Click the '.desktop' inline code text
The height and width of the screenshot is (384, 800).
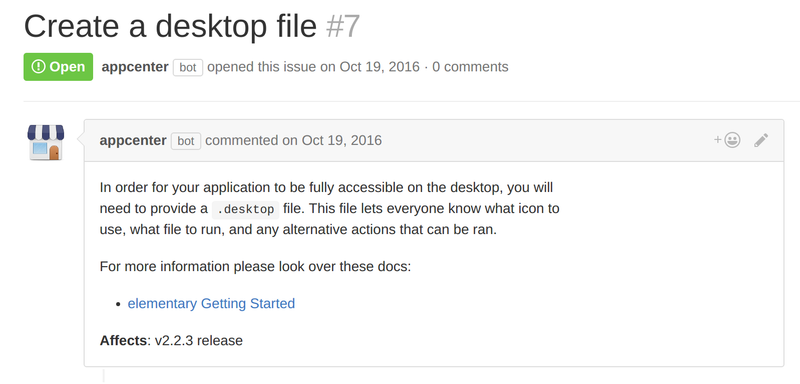click(245, 209)
